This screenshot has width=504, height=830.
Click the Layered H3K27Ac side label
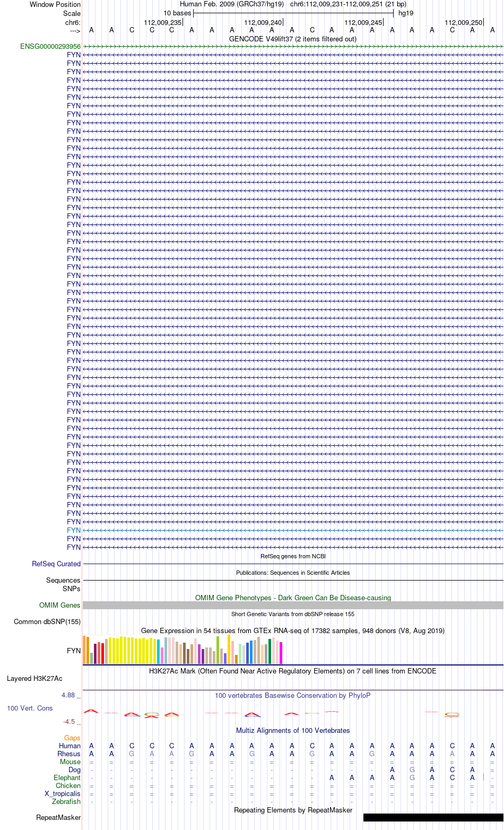coord(34,678)
